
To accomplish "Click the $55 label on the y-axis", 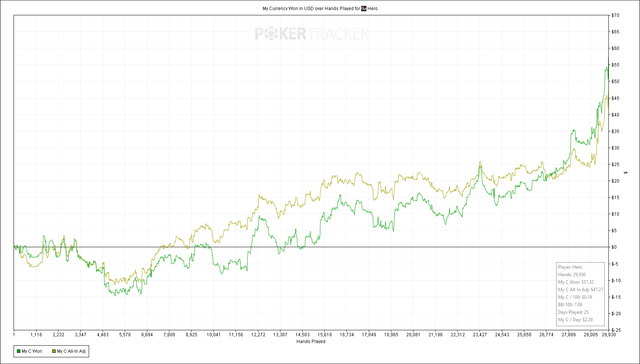I will coord(615,65).
